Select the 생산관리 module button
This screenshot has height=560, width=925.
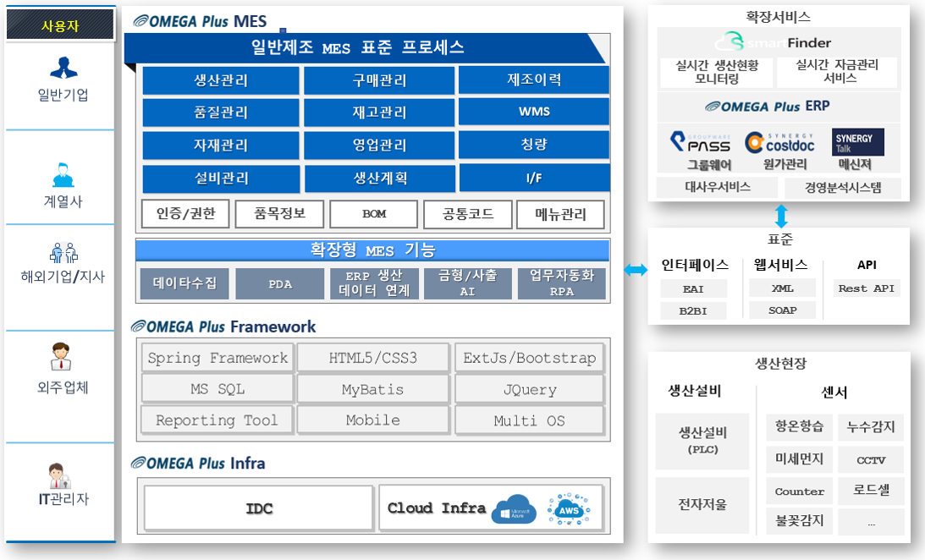221,81
